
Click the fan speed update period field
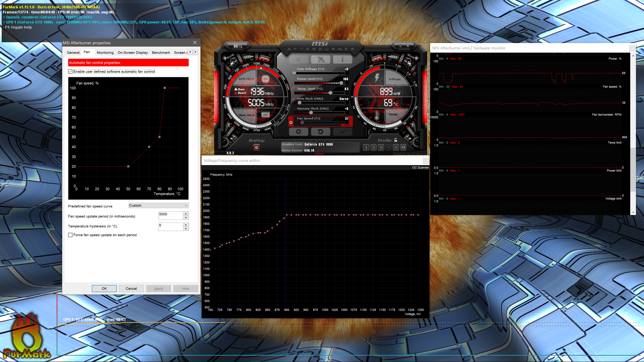click(x=171, y=216)
